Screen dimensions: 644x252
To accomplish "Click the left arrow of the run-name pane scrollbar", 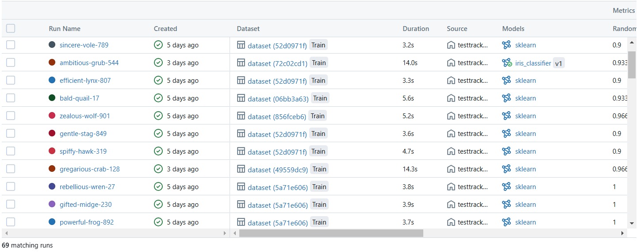I will (6, 233).
